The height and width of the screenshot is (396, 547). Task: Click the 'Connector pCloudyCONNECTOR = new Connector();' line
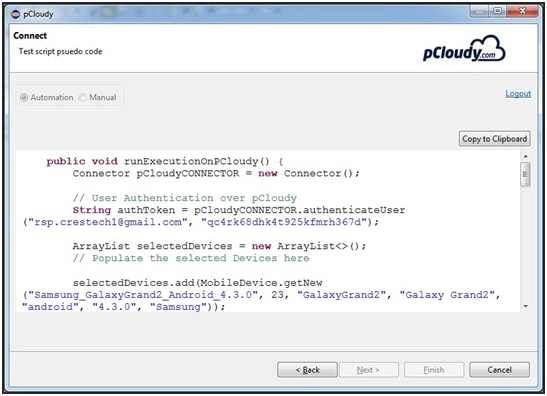tap(216, 173)
